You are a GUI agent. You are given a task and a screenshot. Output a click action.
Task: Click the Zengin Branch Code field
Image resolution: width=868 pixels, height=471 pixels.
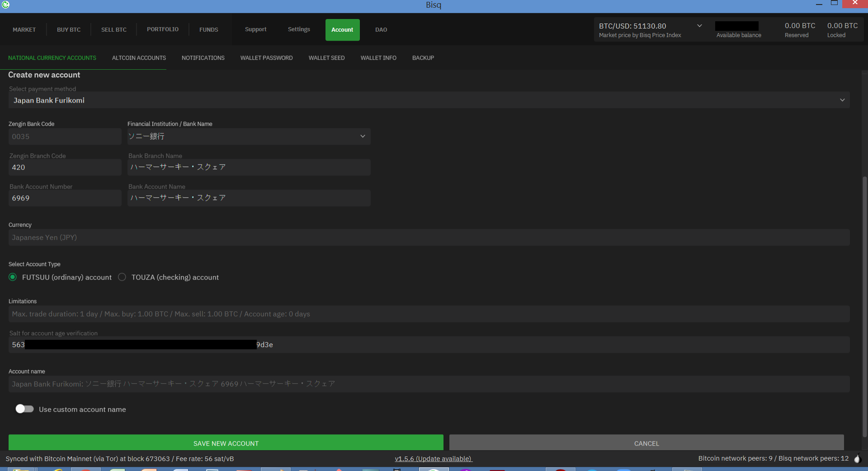65,167
